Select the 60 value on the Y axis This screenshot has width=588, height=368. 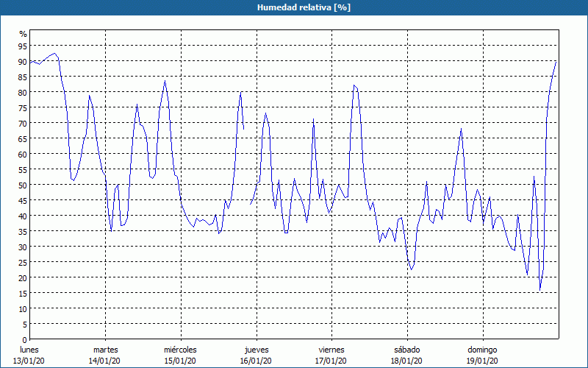coord(23,155)
